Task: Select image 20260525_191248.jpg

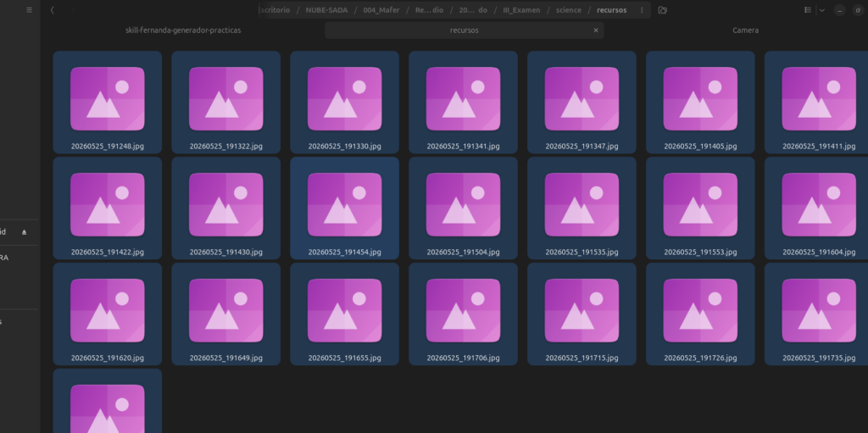Action: pos(108,103)
